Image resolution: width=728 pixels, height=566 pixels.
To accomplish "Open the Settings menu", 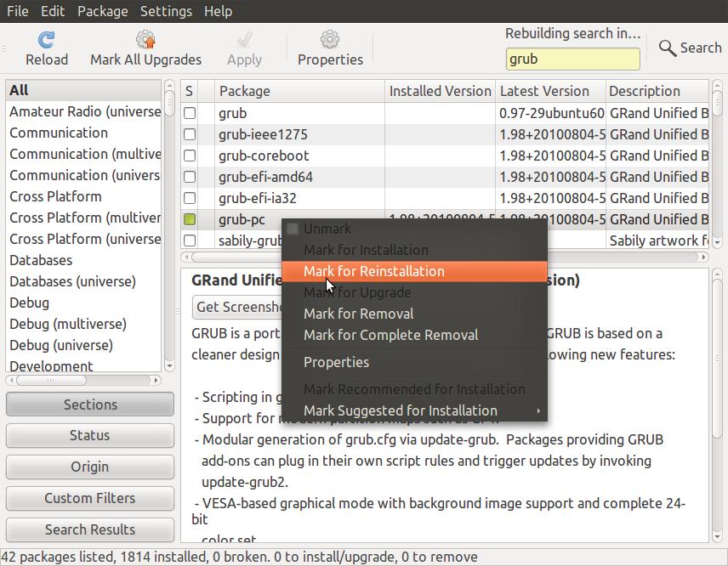I will click(x=166, y=11).
